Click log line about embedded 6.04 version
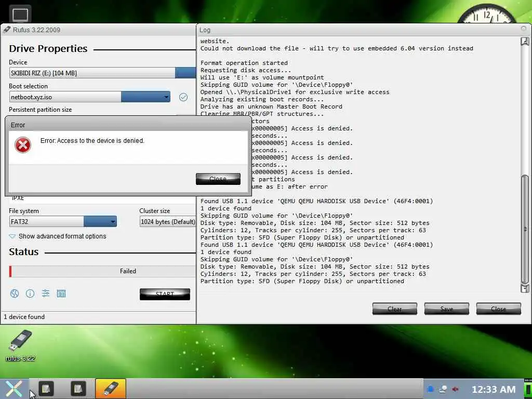Viewport: 532px width, 399px height. (x=337, y=48)
